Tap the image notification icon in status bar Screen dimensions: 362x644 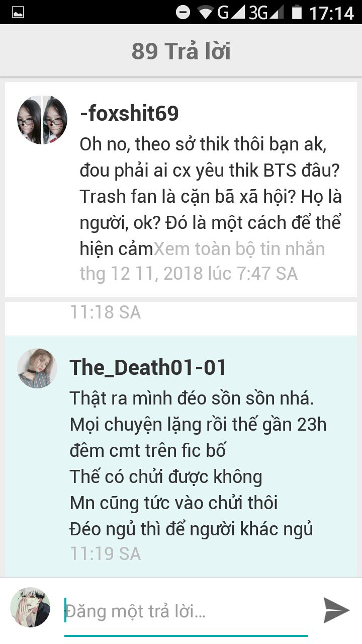(18, 12)
